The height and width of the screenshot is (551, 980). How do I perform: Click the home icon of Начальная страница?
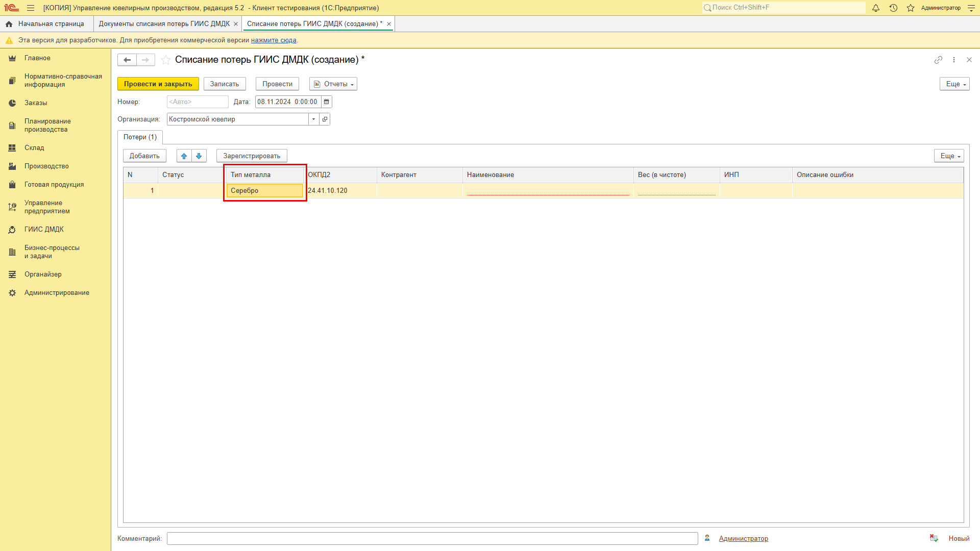(x=9, y=24)
